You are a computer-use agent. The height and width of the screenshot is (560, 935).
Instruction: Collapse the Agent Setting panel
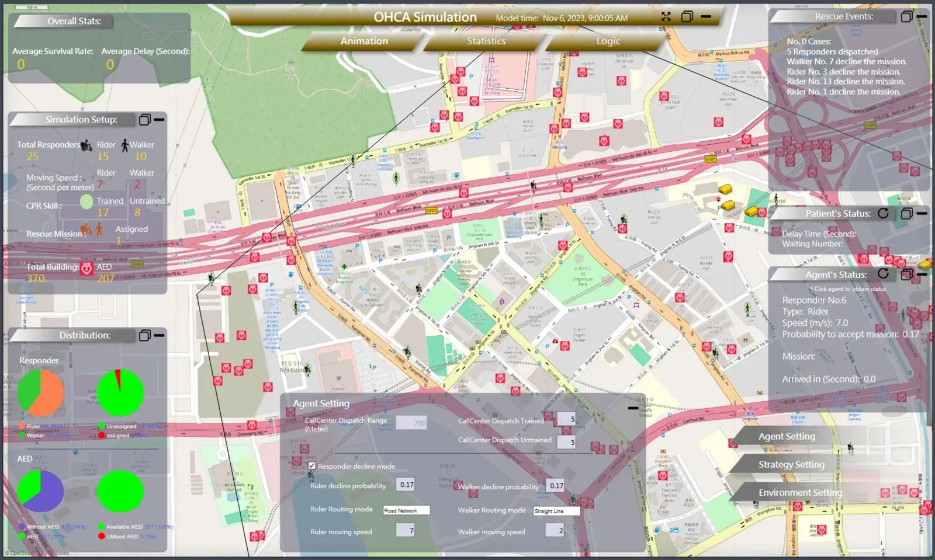coord(633,408)
